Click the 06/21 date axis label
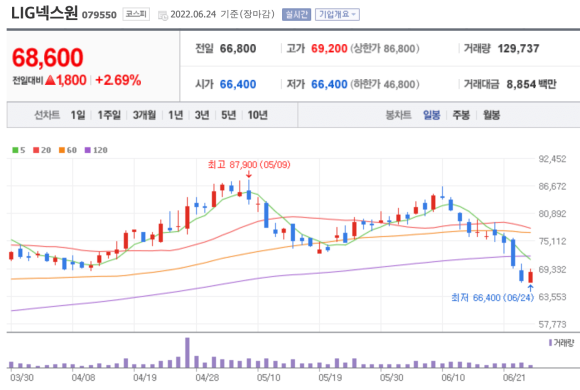580x390 pixels. [x=514, y=378]
